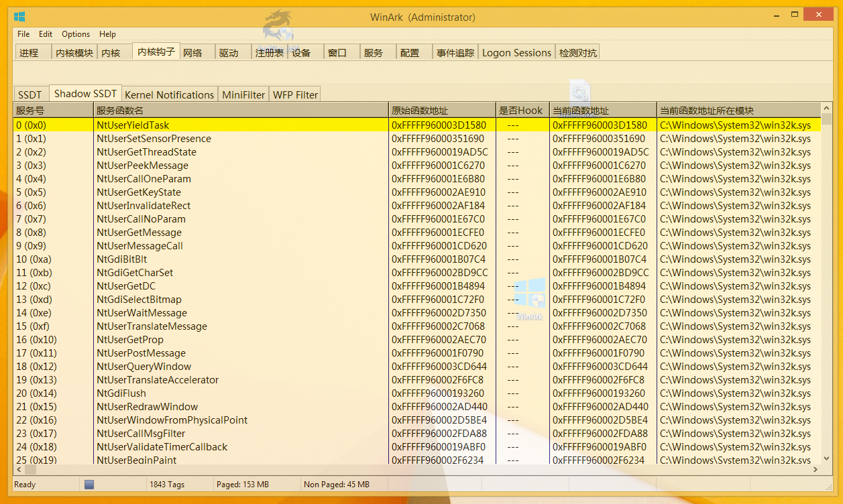This screenshot has width=843, height=504.
Task: Sort by the 当前函数地址 column header
Action: tap(603, 111)
